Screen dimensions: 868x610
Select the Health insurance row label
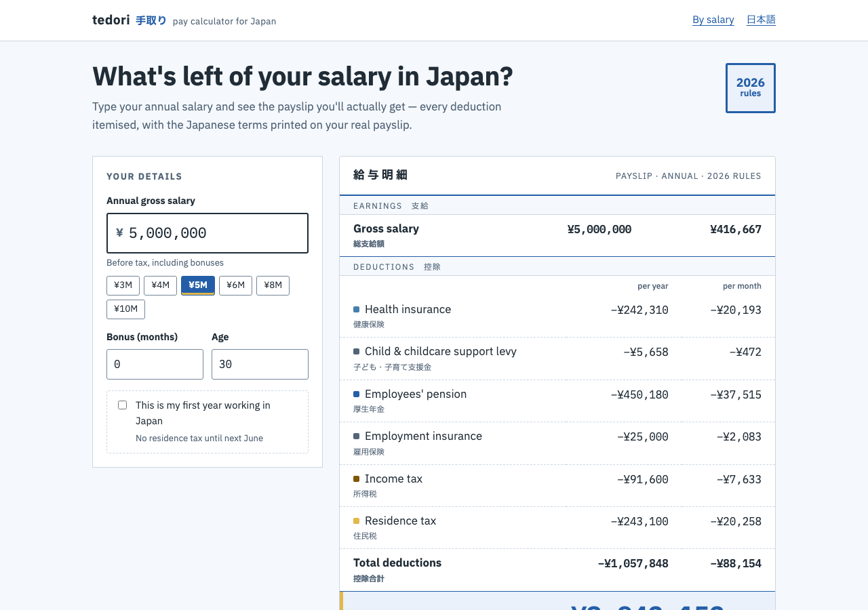coord(408,309)
